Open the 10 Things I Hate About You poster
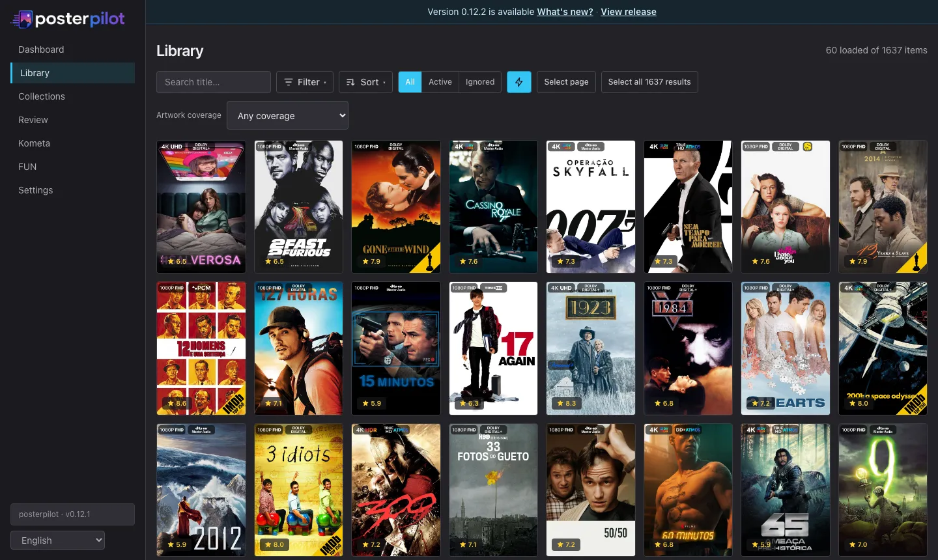 pos(786,206)
